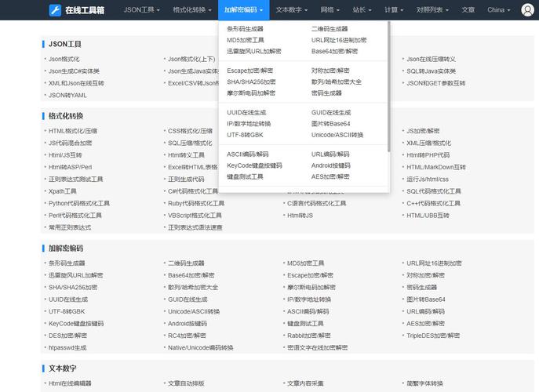Screen dimensions: 539x392
Task: Open the JSON工具 dropdown menu
Action: click(x=141, y=10)
